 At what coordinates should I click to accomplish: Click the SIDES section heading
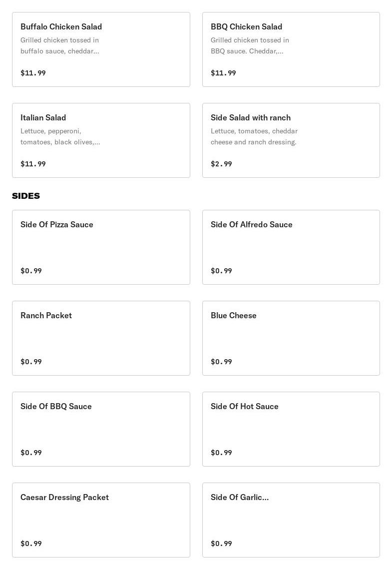(26, 196)
